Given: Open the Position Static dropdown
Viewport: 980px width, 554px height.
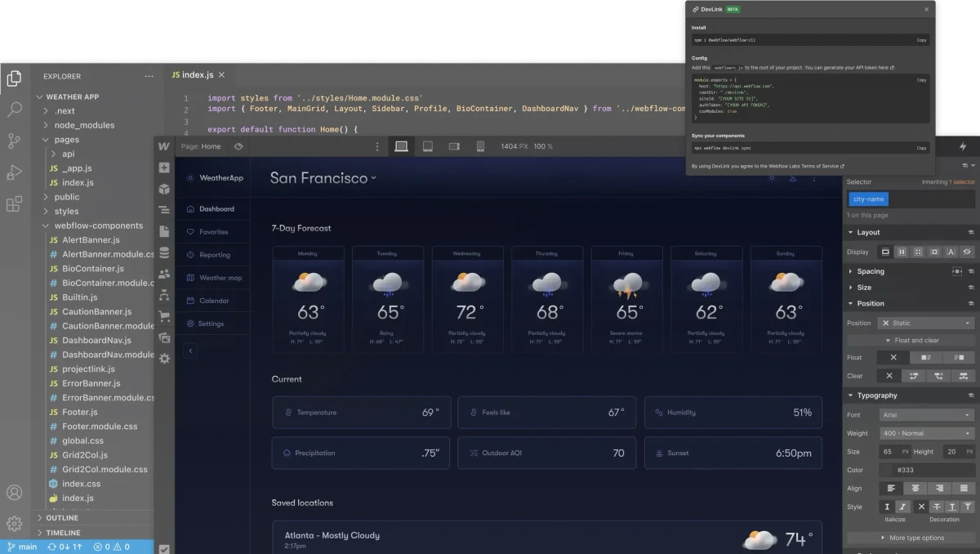Looking at the screenshot, I should (x=922, y=323).
